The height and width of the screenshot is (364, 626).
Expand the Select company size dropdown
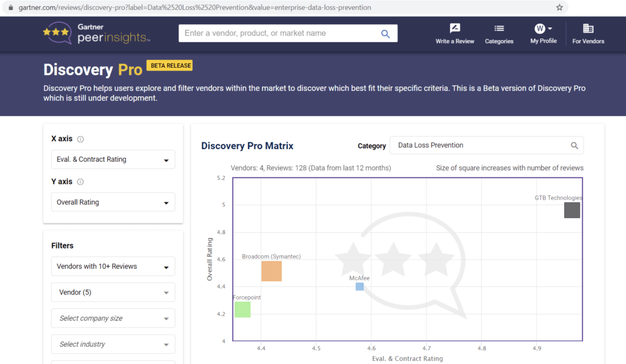tap(113, 318)
